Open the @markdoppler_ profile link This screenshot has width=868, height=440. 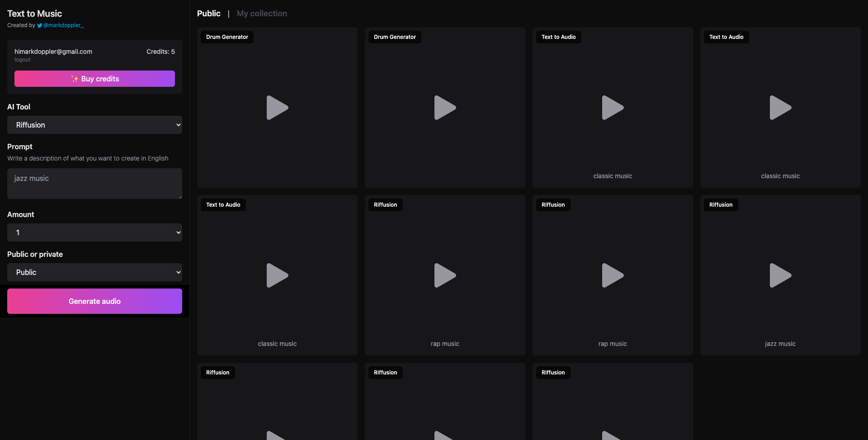click(x=63, y=25)
